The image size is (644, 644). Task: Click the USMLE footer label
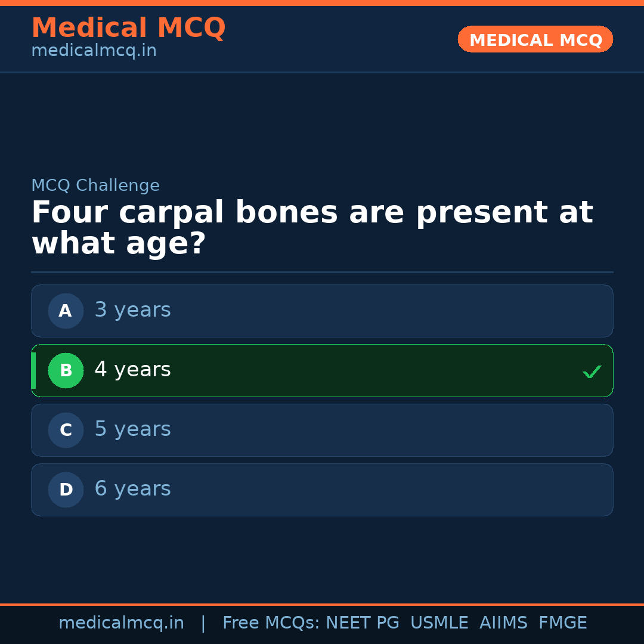click(439, 623)
